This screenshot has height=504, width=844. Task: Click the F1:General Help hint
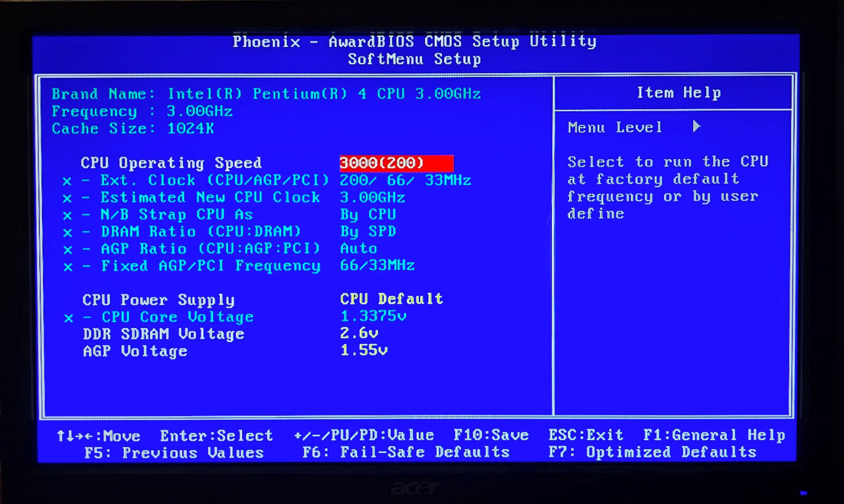714,435
